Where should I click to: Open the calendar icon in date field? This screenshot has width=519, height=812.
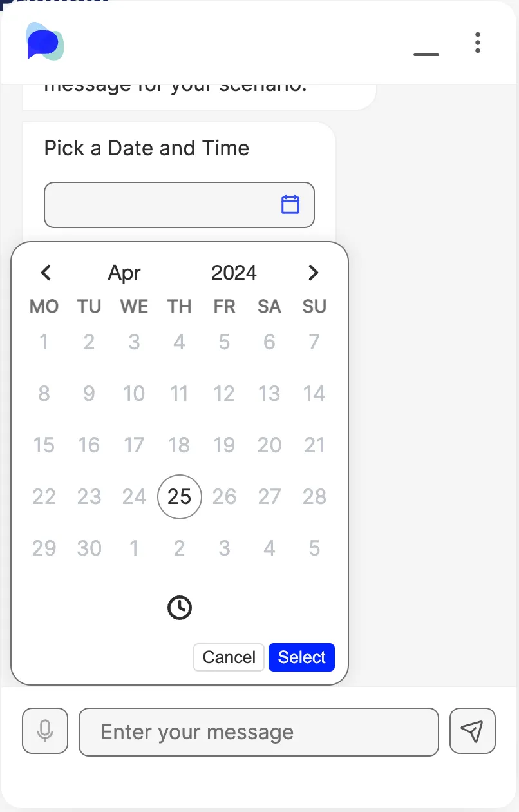click(x=290, y=204)
